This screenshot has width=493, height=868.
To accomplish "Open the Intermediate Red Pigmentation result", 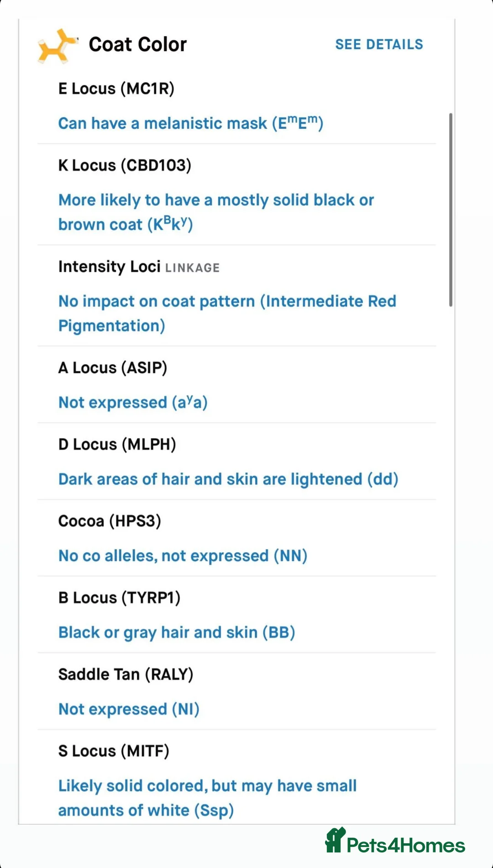I will point(227,313).
